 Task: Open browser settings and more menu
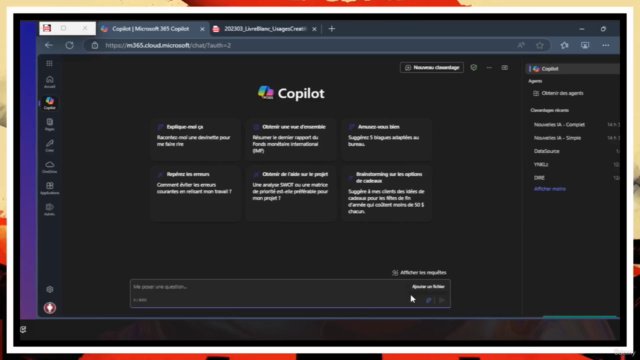[x=606, y=45]
